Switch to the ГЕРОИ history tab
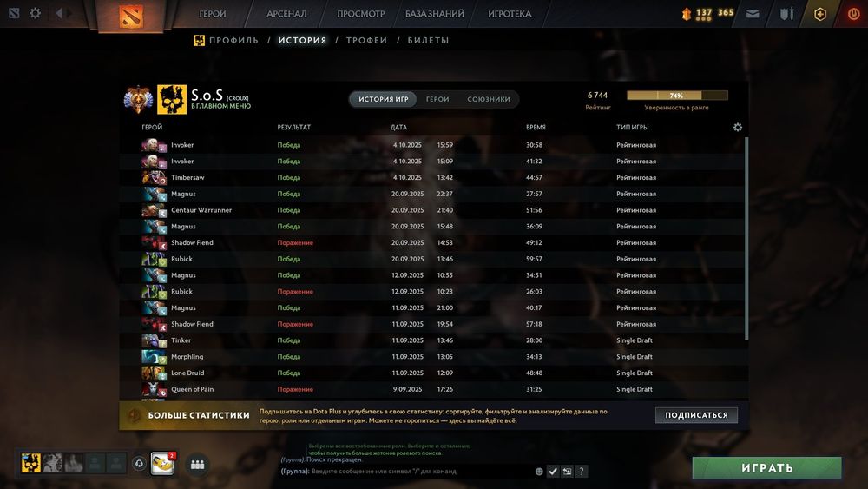Screen dimensions: 868x489 (437, 99)
